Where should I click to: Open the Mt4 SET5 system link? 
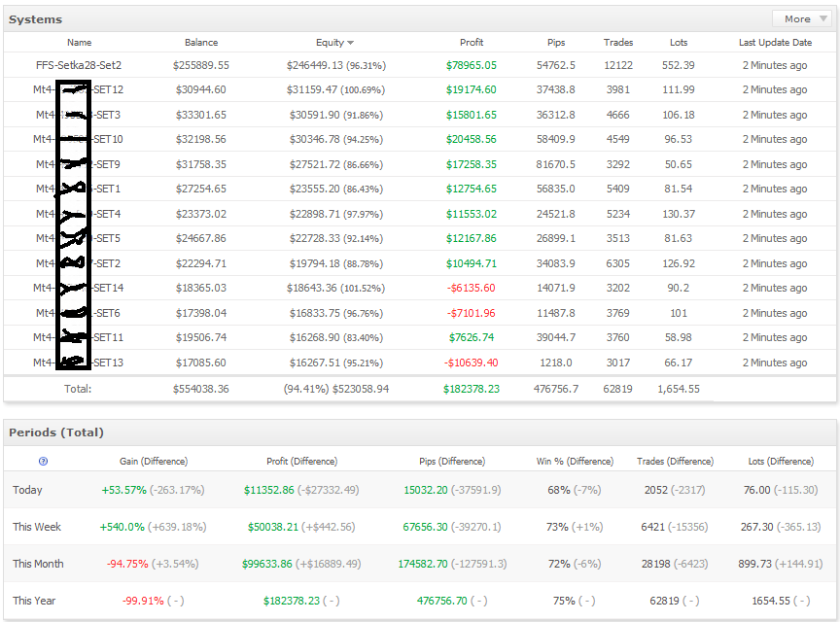(x=78, y=238)
